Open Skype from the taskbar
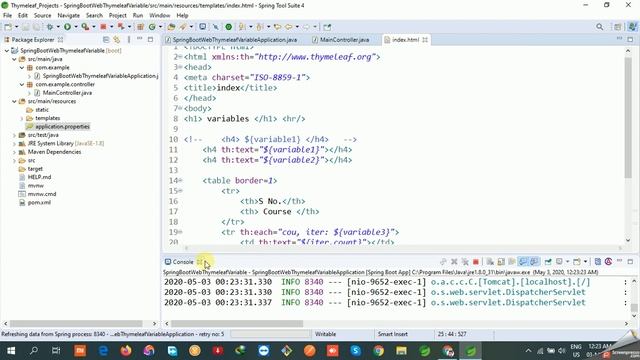Screen dimensions: 640x360 pyautogui.click(x=356, y=351)
